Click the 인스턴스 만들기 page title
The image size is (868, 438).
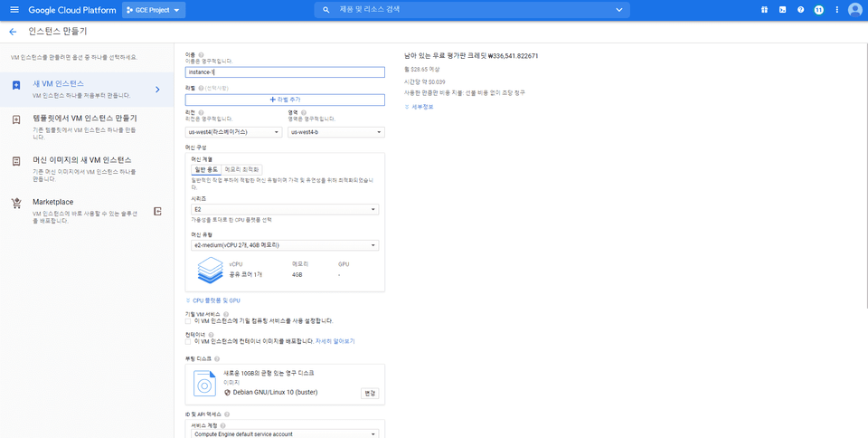coord(58,32)
